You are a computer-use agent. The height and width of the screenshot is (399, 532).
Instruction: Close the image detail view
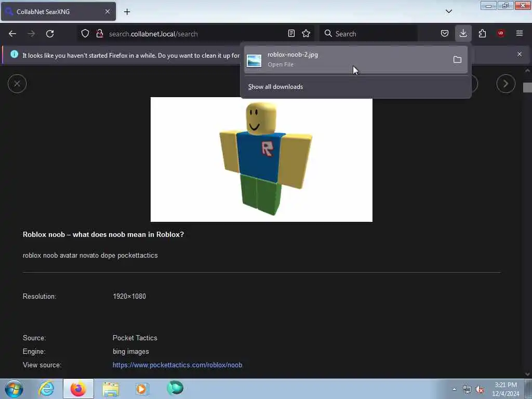pos(17,84)
